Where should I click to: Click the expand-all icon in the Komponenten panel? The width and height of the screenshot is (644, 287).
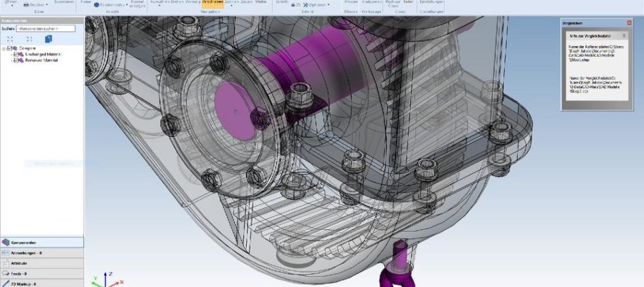(x=10, y=40)
